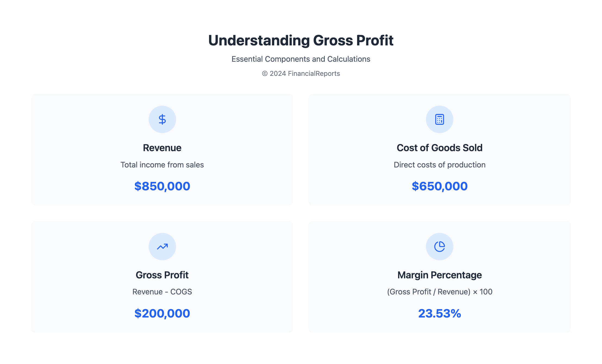Click the Margin Percentage card title
The image size is (602, 364).
click(439, 275)
